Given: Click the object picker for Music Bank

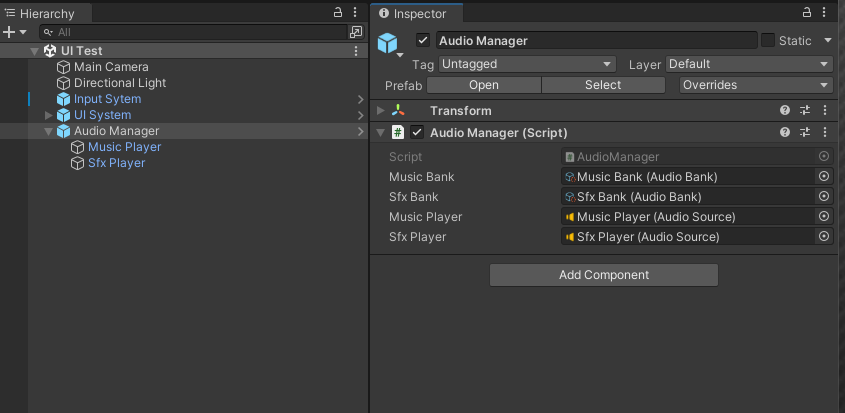Looking at the screenshot, I should (824, 177).
